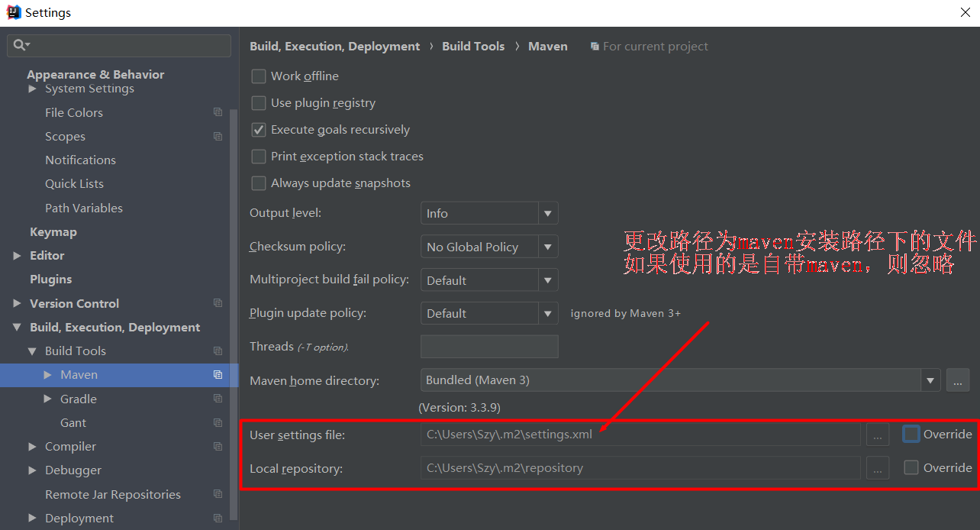Viewport: 980px width, 530px height.
Task: Expand the Deployment tree node
Action: [32, 518]
